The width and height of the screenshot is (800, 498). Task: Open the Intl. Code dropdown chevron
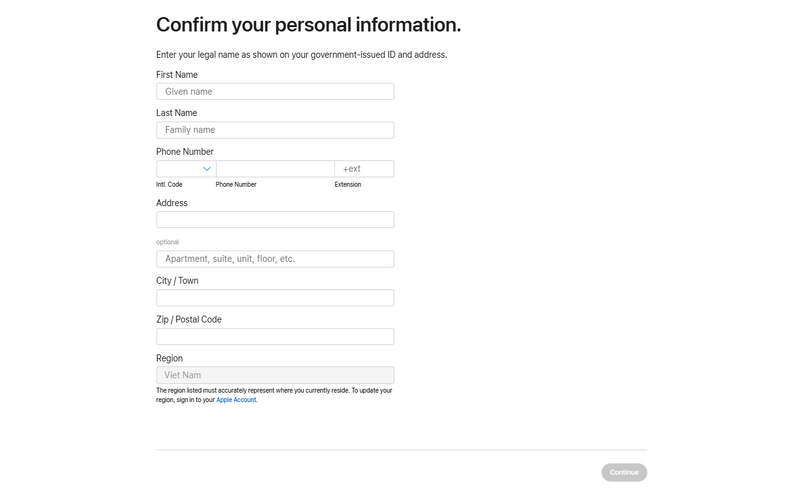(206, 169)
